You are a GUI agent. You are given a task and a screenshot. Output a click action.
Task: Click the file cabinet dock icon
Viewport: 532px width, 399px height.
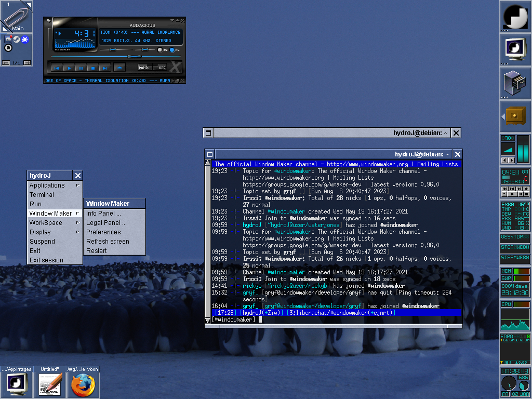tap(515, 83)
